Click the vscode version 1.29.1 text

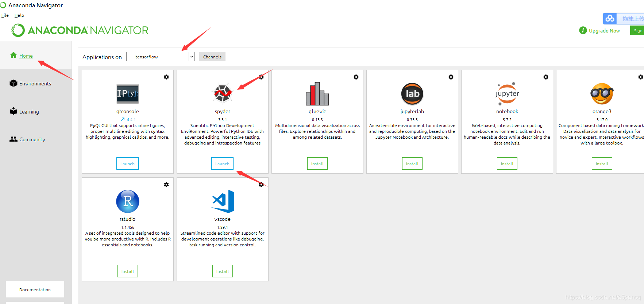click(223, 227)
